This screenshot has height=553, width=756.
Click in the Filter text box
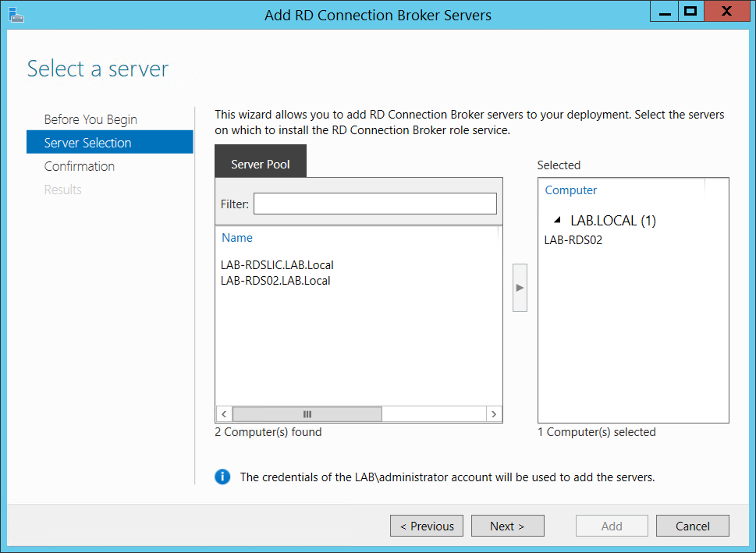(x=374, y=204)
